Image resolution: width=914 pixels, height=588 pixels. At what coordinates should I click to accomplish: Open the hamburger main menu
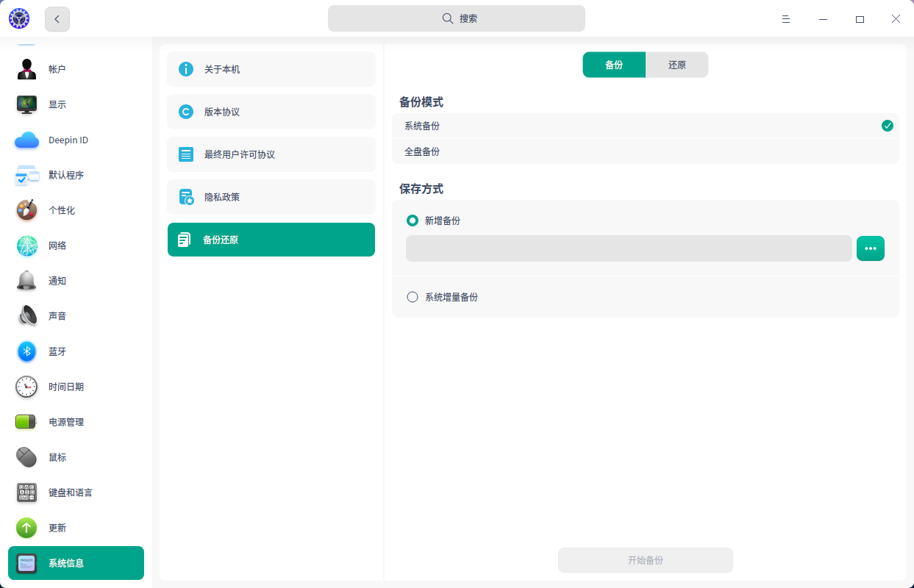(x=786, y=19)
